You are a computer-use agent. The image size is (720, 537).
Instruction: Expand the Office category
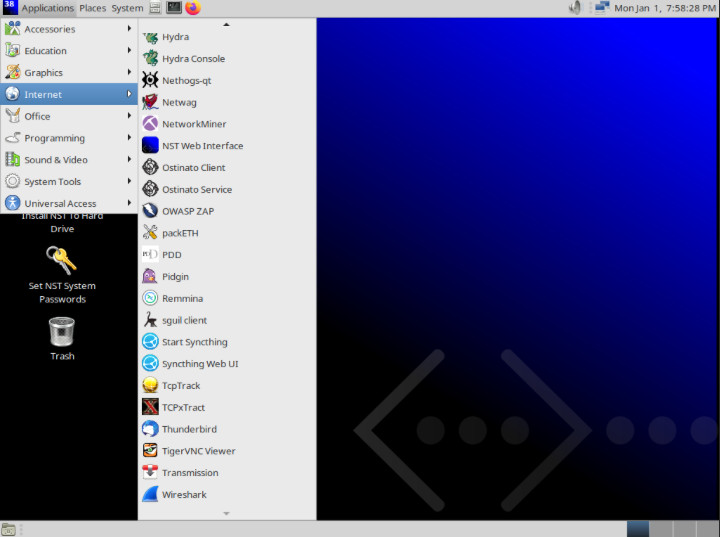tap(69, 116)
